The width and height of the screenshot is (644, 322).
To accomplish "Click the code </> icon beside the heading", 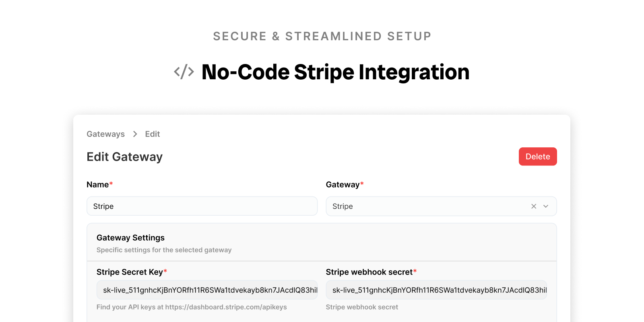I will (184, 72).
